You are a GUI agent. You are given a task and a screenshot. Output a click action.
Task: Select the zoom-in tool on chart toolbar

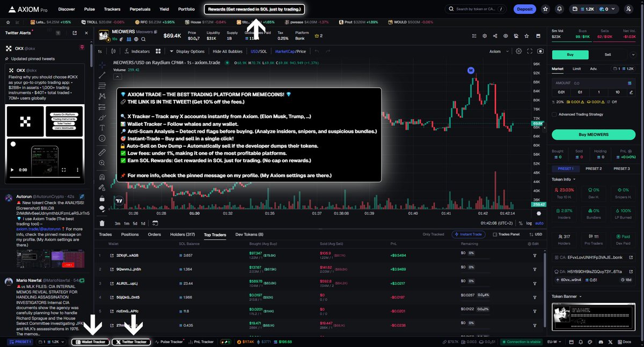click(x=102, y=163)
